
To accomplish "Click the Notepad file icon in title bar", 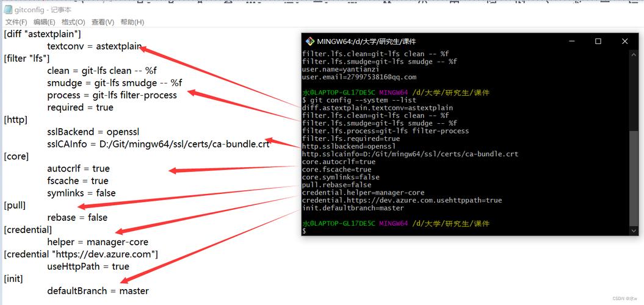I will [8, 9].
